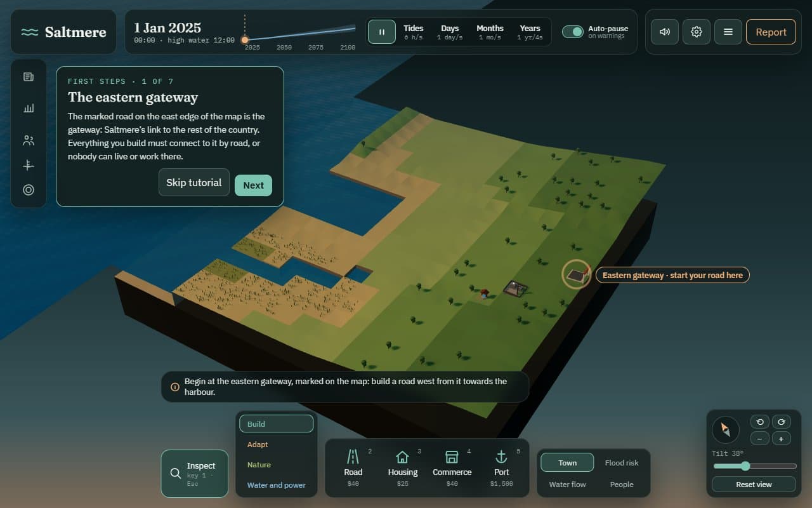Open the Report
Viewport: 812px width, 508px height.
tap(771, 32)
